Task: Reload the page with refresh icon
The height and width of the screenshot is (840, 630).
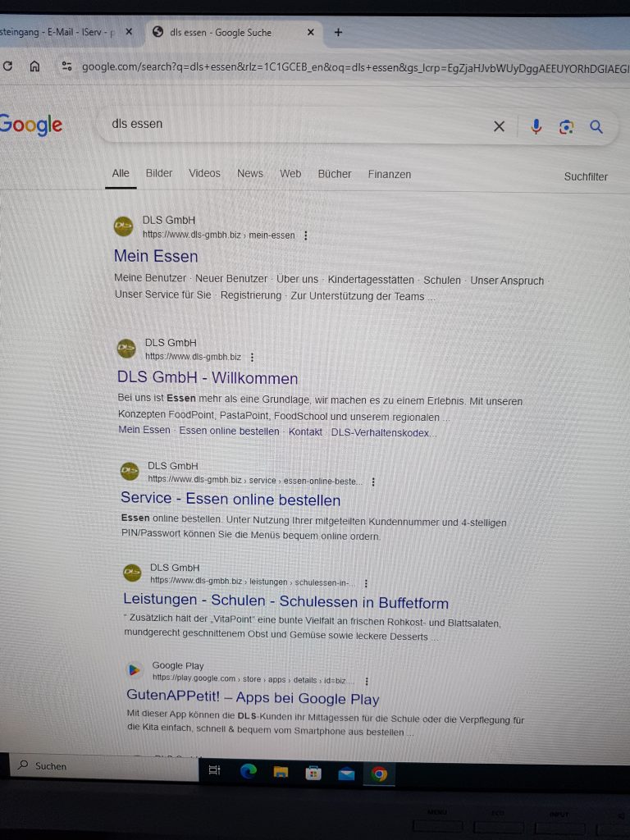Action: 7,66
